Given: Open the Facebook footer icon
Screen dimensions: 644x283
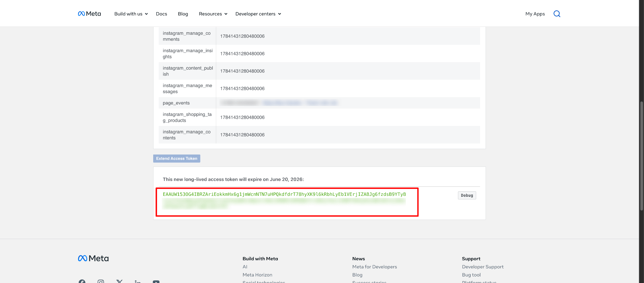Looking at the screenshot, I should [x=82, y=281].
